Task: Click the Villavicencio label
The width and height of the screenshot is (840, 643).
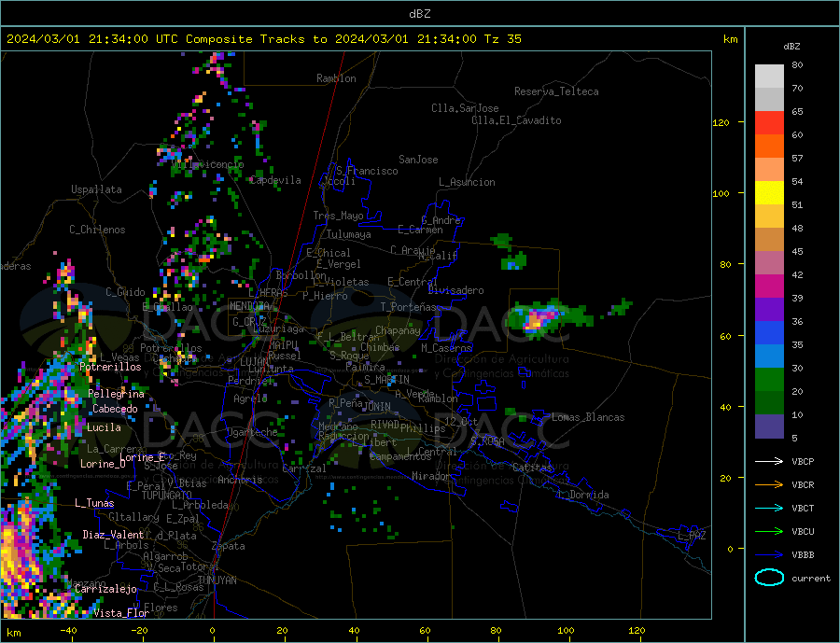Action: (x=208, y=164)
